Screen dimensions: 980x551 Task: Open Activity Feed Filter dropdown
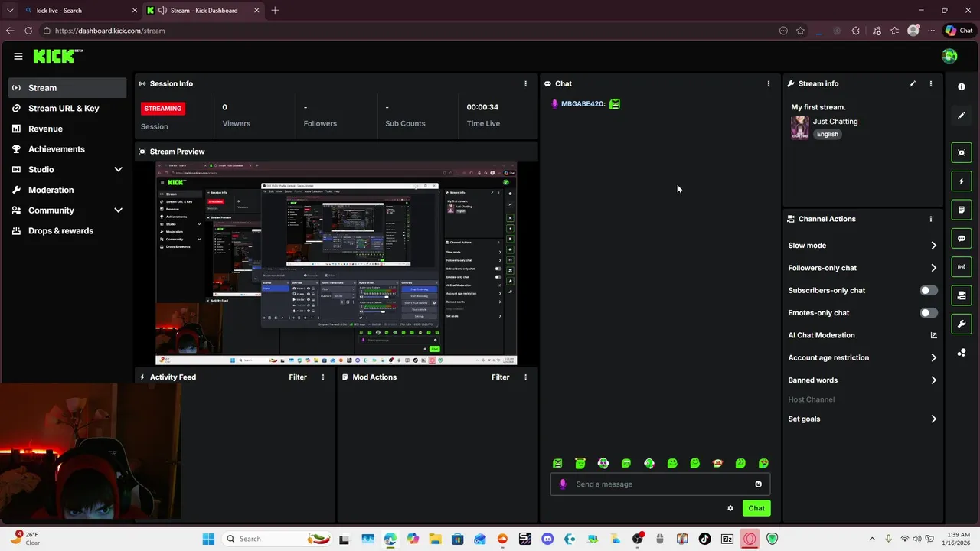298,377
